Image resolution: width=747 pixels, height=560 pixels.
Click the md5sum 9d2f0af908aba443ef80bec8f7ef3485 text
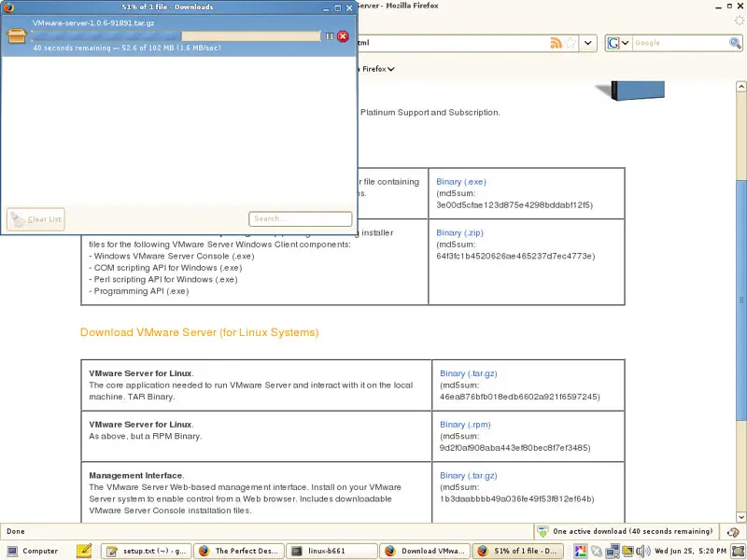[x=515, y=448]
